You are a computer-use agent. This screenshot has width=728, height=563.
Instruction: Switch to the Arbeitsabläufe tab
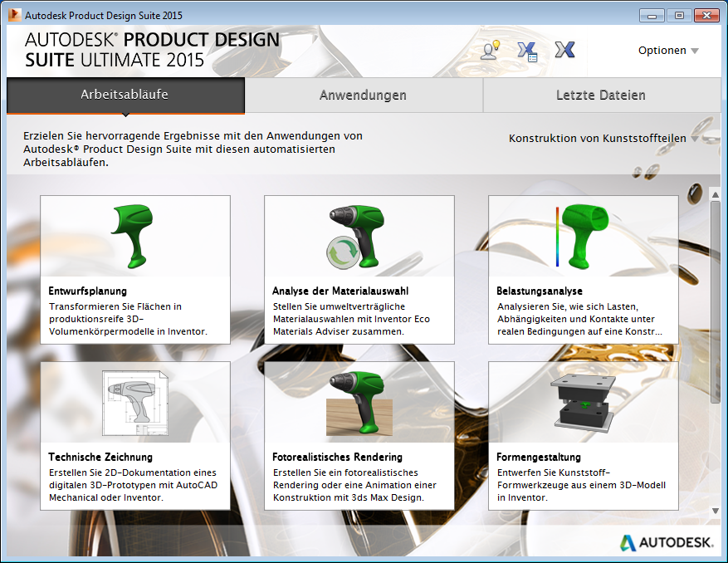point(125,95)
